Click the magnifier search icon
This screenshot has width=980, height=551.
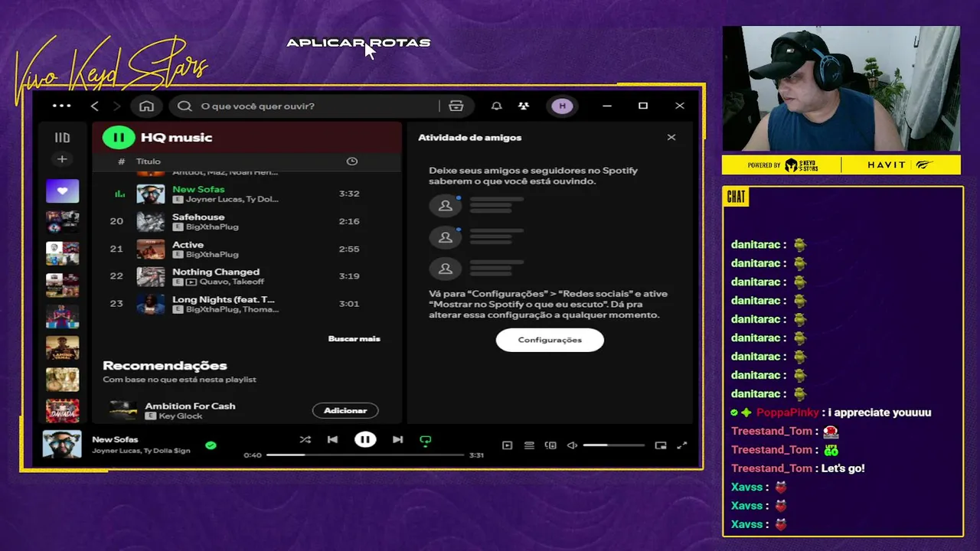tap(185, 106)
